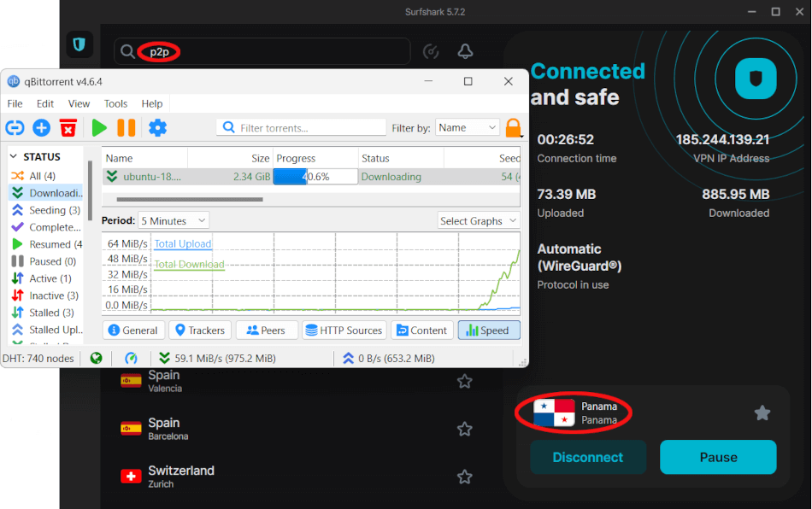This screenshot has height=509, width=812.
Task: Sort torrents by the Progress column header
Action: (x=315, y=158)
